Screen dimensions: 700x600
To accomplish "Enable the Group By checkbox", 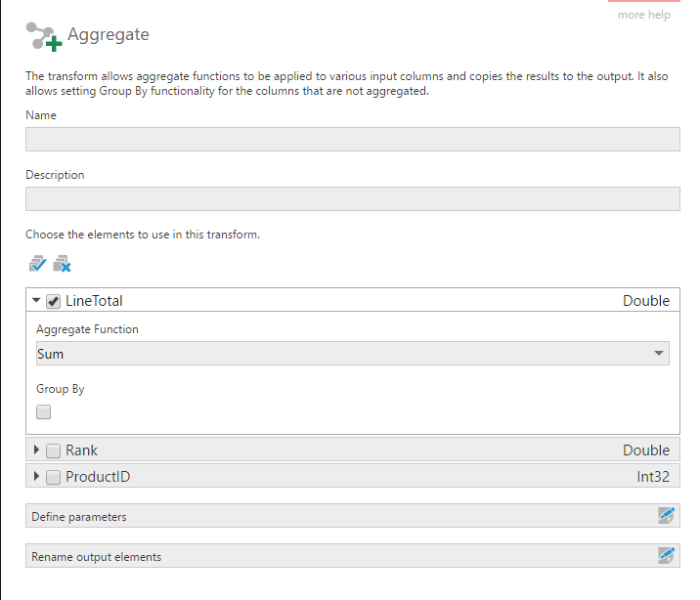I will tap(44, 412).
